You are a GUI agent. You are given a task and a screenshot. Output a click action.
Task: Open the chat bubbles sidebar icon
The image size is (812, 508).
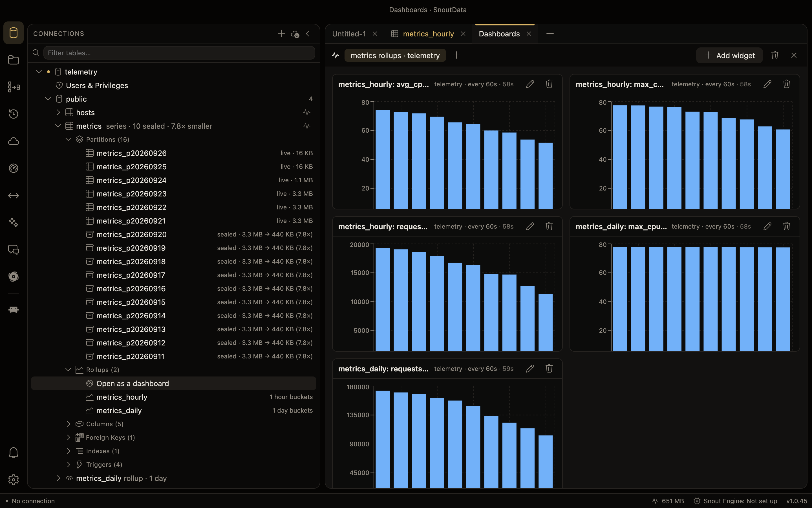click(14, 250)
